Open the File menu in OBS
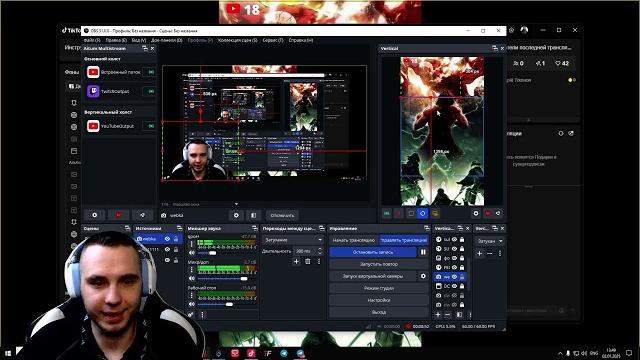The height and width of the screenshot is (360, 640). [x=92, y=40]
